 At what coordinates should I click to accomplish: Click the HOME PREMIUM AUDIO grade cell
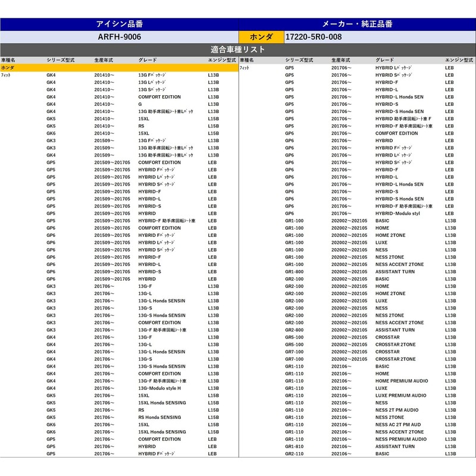tap(402, 381)
